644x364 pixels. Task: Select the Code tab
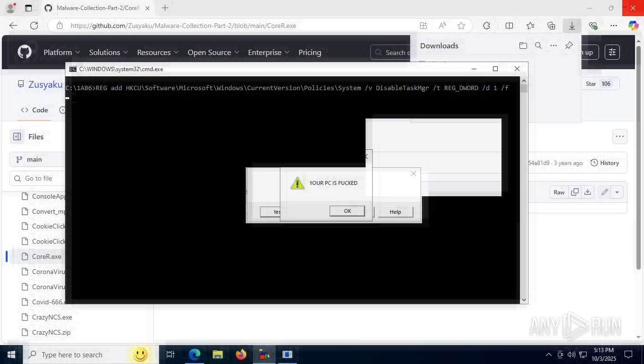pos(34,110)
